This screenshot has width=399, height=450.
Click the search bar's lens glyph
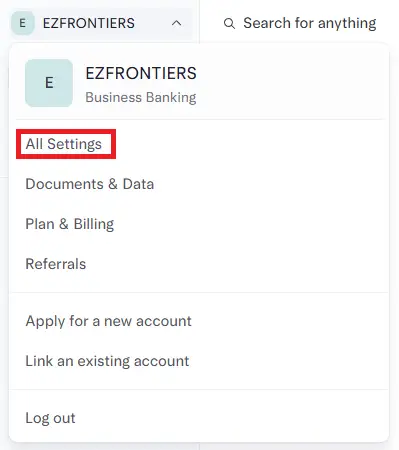[x=229, y=24]
